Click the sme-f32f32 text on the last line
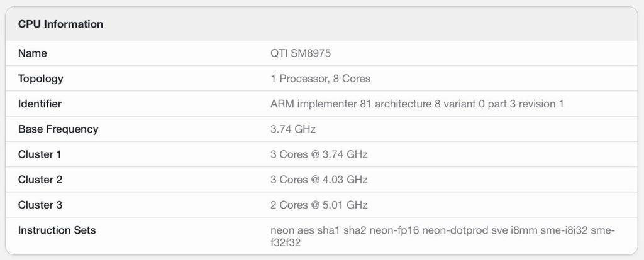 coord(286,243)
